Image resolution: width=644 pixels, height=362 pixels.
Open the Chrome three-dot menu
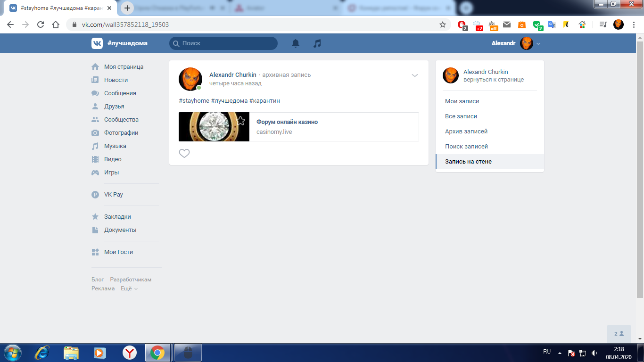pyautogui.click(x=634, y=25)
